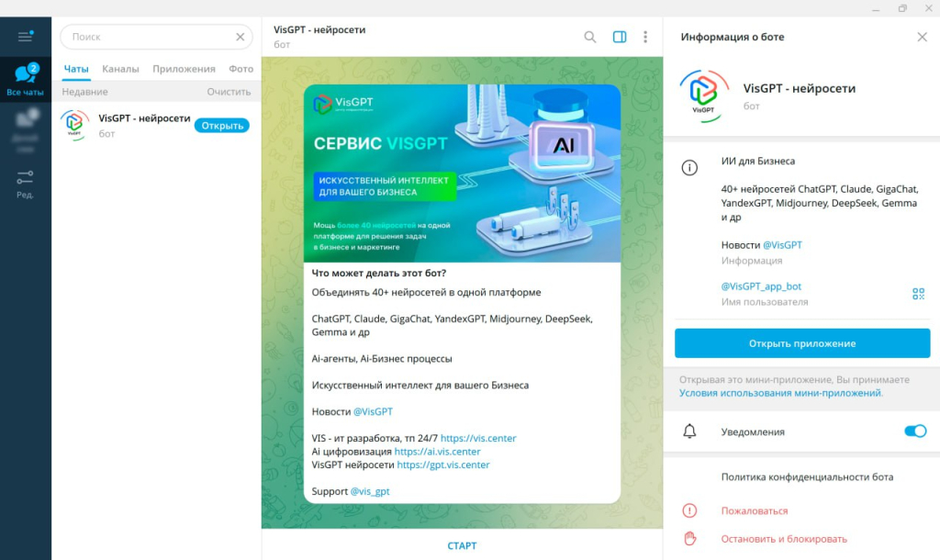
Task: Open chat search with the magnifier icon
Action: point(590,37)
